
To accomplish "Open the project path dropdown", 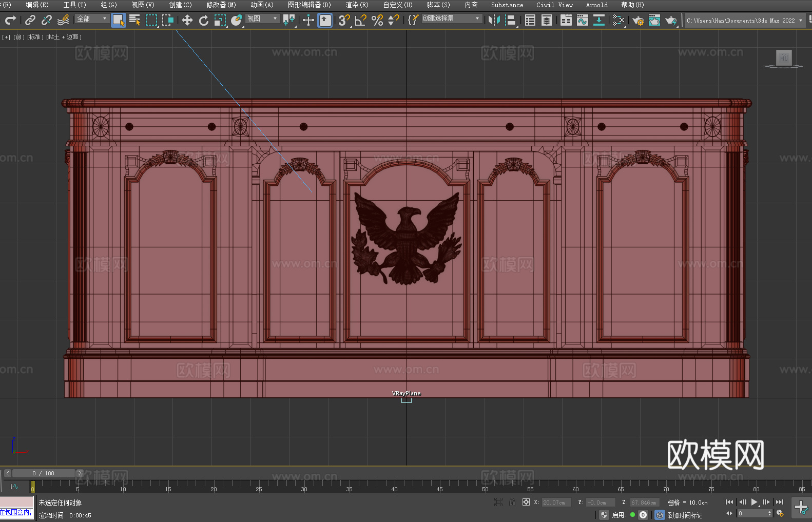I will [745, 21].
